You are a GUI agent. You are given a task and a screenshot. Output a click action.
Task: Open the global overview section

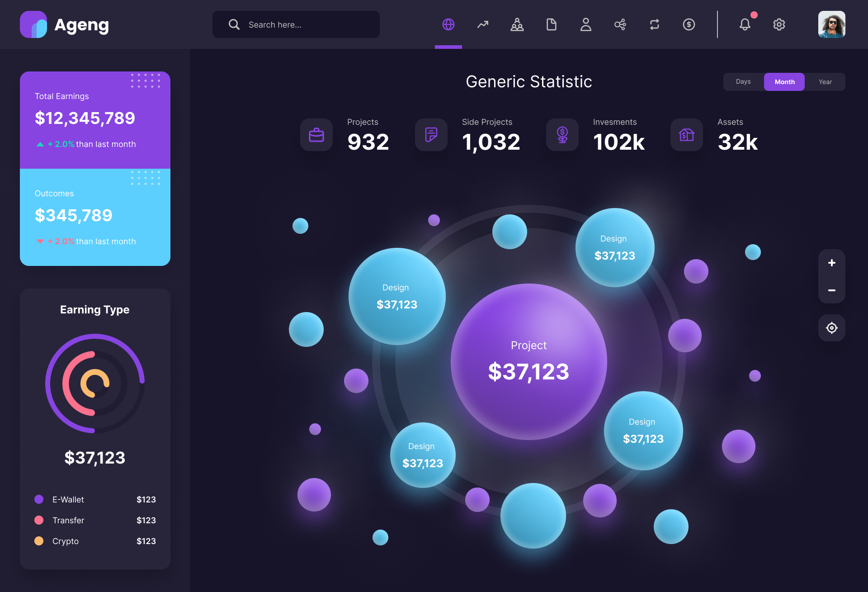(x=448, y=24)
